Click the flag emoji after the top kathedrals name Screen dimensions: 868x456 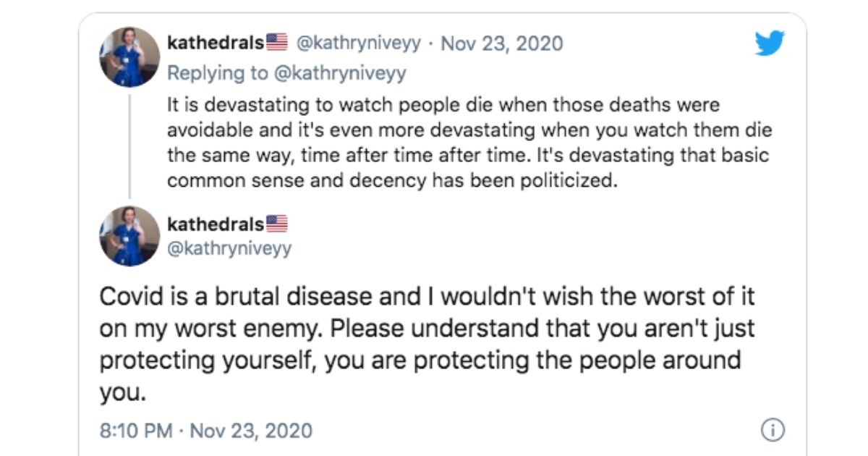277,43
